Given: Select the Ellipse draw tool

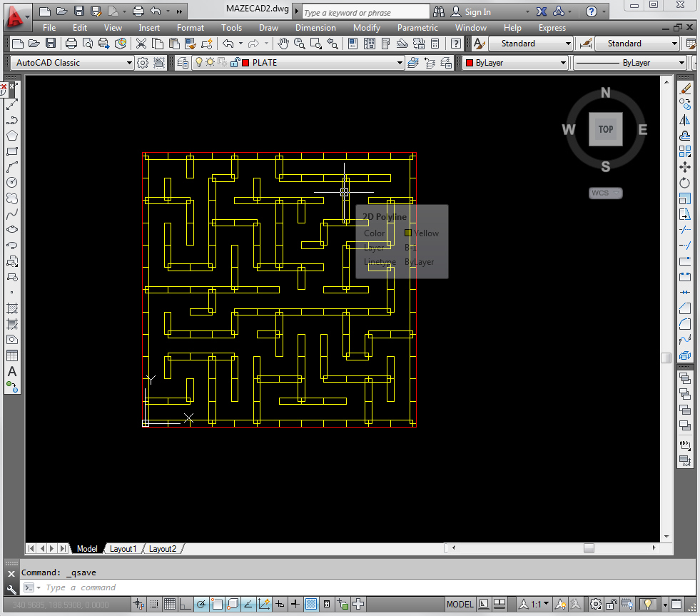Looking at the screenshot, I should (x=12, y=229).
